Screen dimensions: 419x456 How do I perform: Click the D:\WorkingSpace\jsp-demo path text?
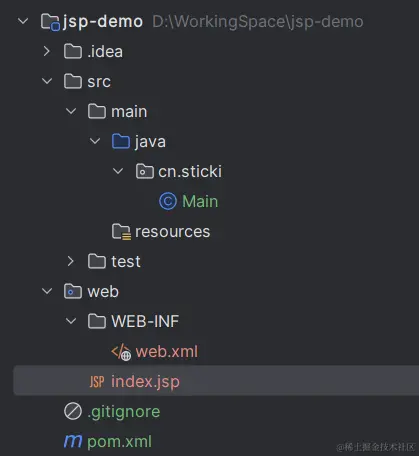pos(258,22)
